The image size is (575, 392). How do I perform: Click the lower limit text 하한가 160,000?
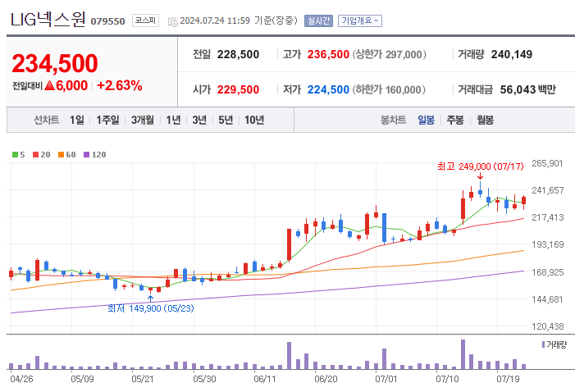tap(389, 89)
